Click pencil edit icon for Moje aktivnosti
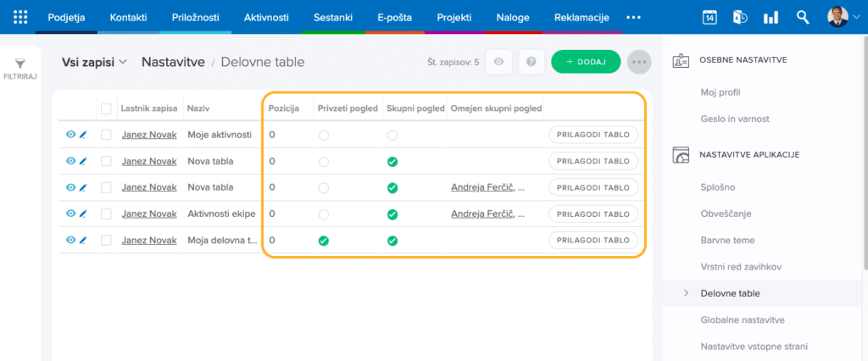Image resolution: width=868 pixels, height=361 pixels. (83, 135)
